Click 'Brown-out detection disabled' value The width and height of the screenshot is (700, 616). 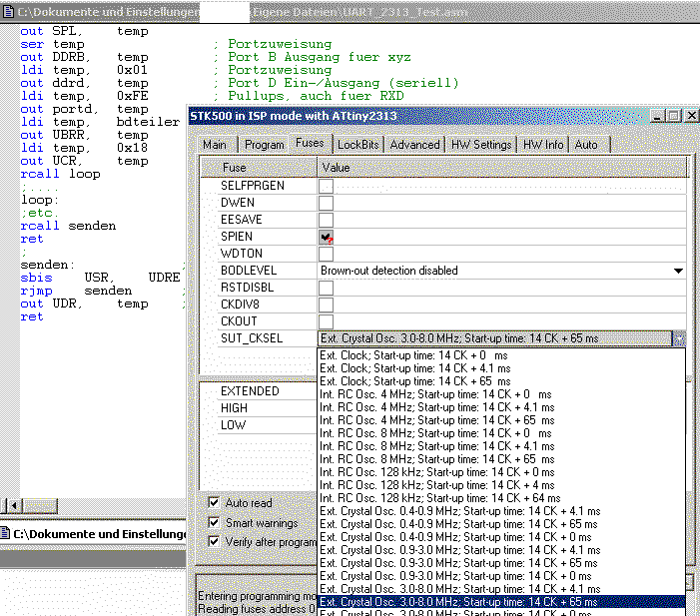tap(388, 271)
